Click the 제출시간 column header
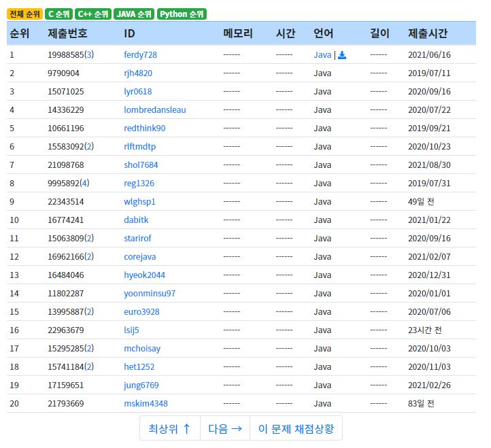 (x=428, y=33)
